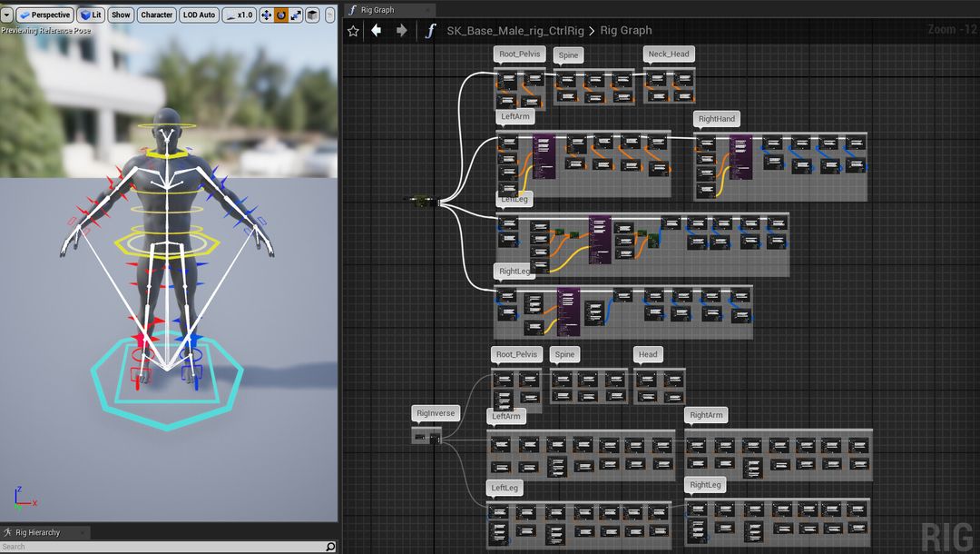The width and height of the screenshot is (980, 554).
Task: Toggle the Rotate gizmo mode
Action: click(281, 14)
